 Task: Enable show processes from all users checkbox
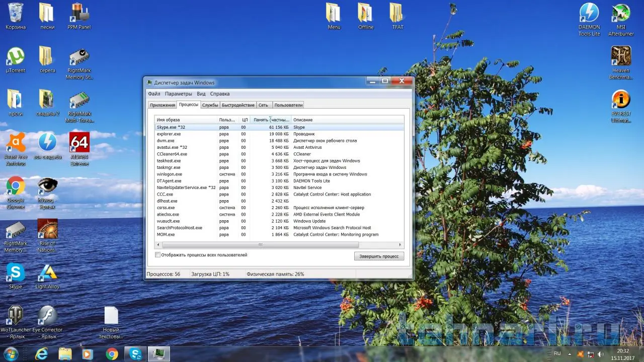pyautogui.click(x=158, y=255)
